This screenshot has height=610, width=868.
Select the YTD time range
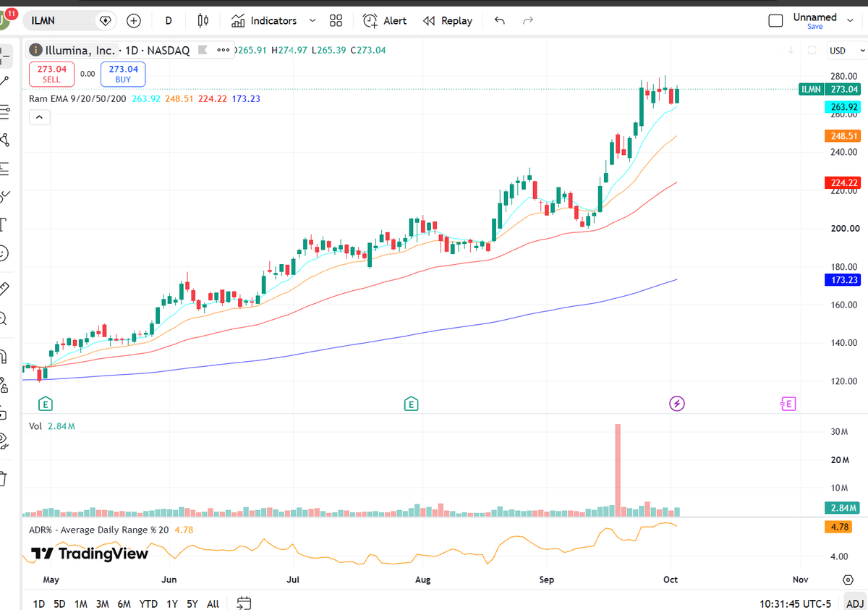(x=148, y=603)
